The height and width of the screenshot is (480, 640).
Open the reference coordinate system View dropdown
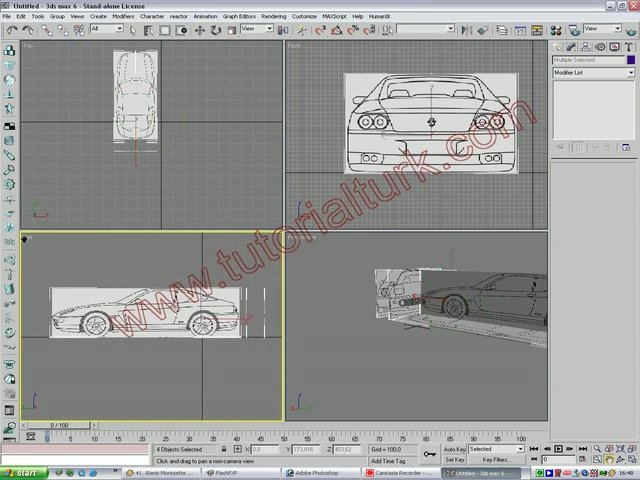click(x=257, y=29)
